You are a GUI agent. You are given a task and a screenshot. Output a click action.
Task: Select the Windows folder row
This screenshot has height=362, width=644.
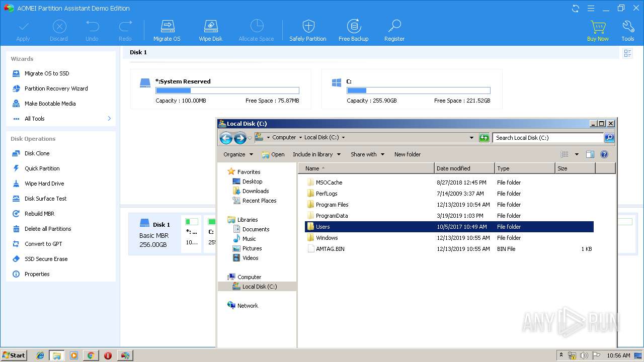449,238
